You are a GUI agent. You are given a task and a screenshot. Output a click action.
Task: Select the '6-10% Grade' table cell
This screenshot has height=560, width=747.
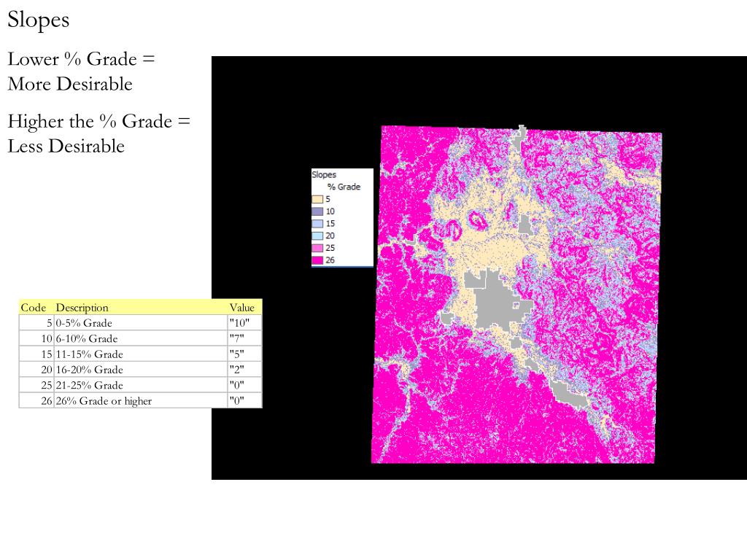point(141,338)
